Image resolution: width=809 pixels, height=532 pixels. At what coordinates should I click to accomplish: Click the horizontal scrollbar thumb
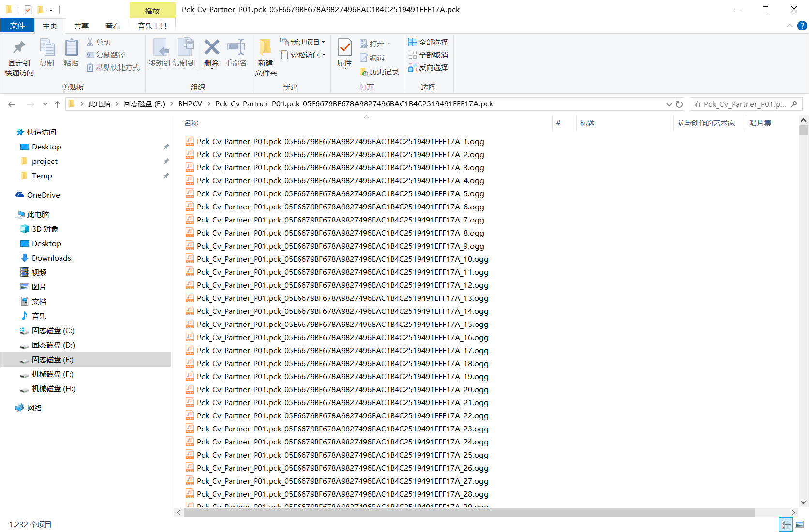pyautogui.click(x=469, y=512)
